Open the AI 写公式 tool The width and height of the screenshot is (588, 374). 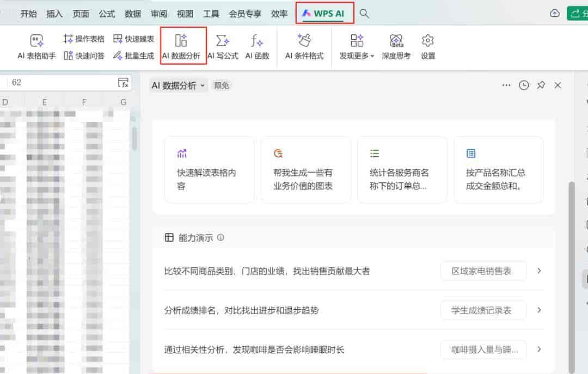point(223,46)
